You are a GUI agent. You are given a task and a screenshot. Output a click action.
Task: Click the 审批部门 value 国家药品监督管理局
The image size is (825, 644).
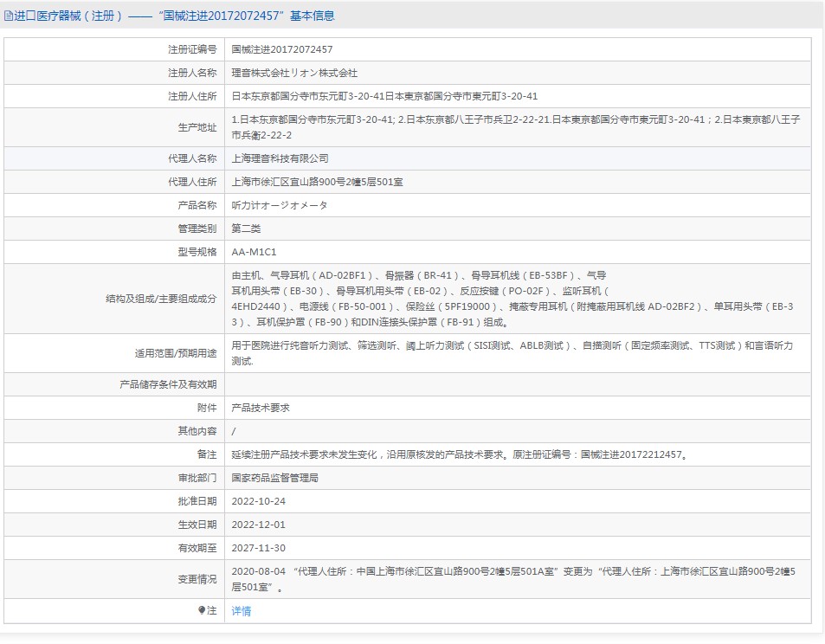click(x=274, y=478)
